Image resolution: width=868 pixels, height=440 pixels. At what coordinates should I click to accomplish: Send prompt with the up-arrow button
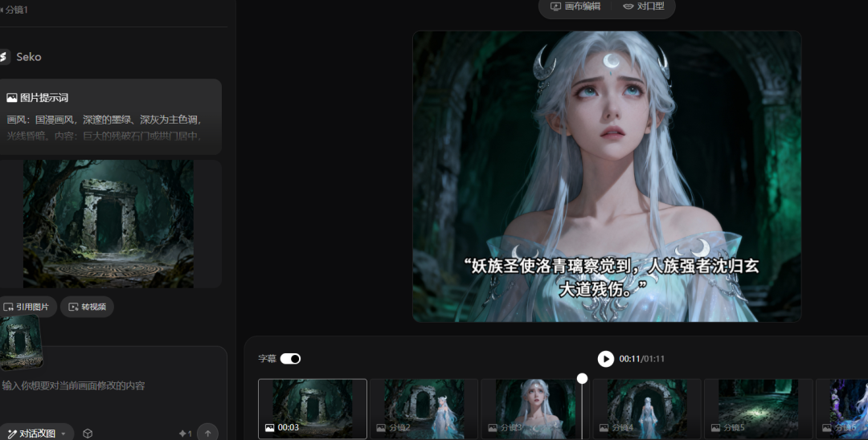tap(208, 434)
